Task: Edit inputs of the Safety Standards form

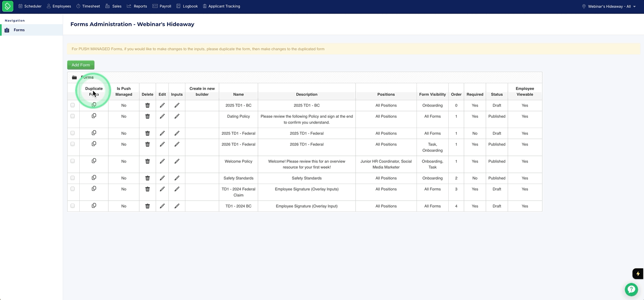Action: 177,178
